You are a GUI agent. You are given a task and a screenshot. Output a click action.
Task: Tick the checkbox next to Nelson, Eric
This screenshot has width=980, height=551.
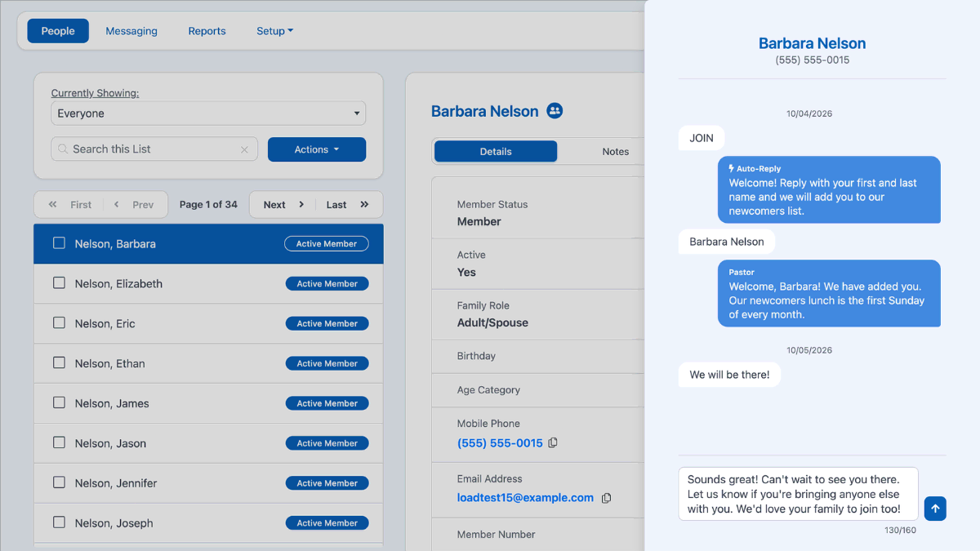pyautogui.click(x=59, y=322)
